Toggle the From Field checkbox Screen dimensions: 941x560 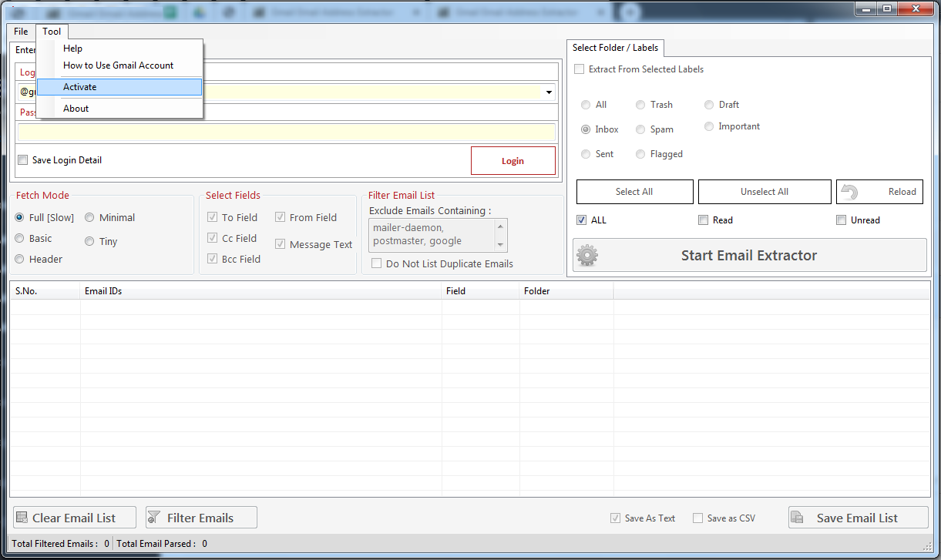click(281, 218)
